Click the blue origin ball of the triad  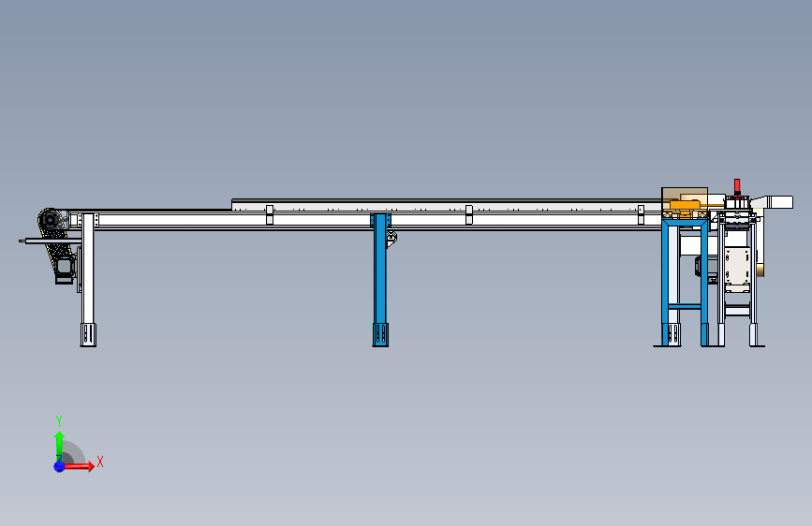(x=59, y=466)
